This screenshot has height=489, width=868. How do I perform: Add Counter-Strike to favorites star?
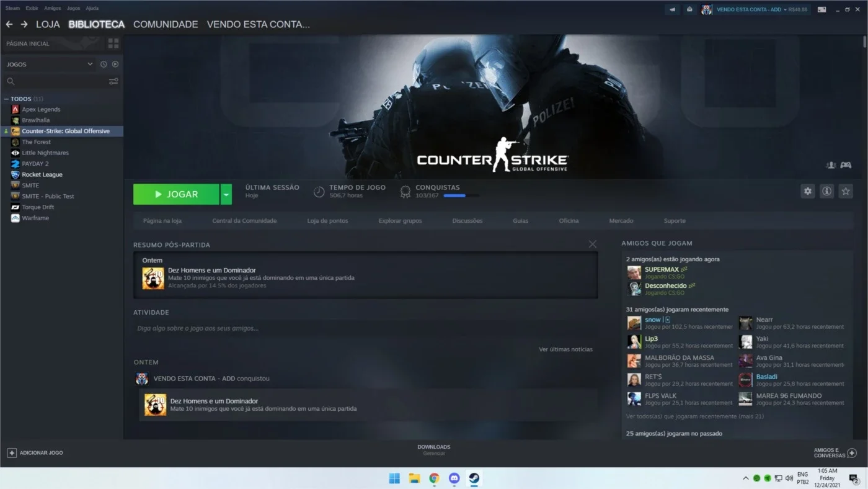(846, 191)
